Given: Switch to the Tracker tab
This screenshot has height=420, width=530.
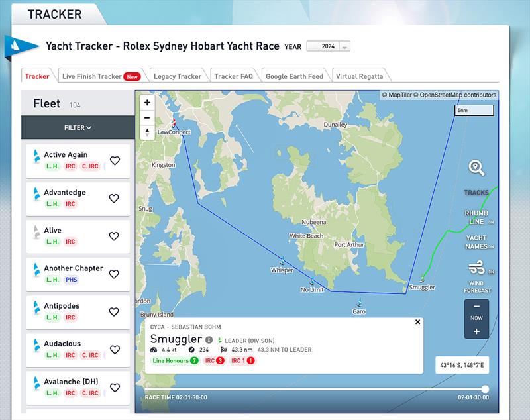Looking at the screenshot, I should pyautogui.click(x=37, y=76).
